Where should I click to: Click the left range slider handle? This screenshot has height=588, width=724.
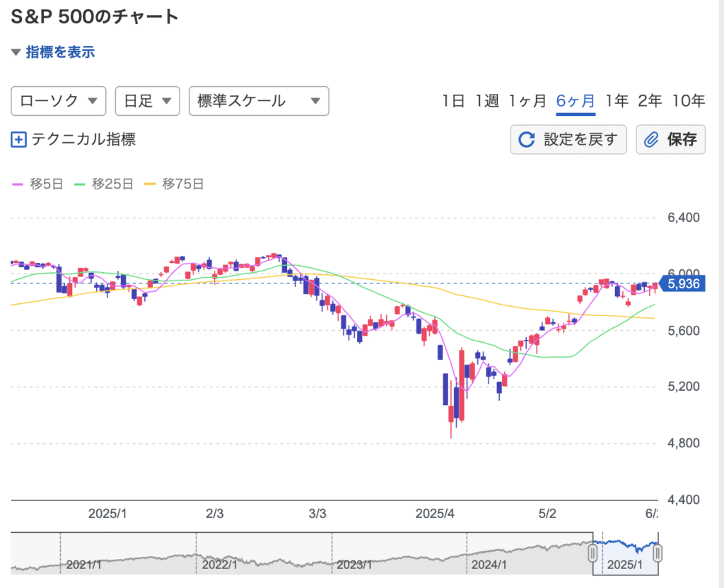(592, 553)
